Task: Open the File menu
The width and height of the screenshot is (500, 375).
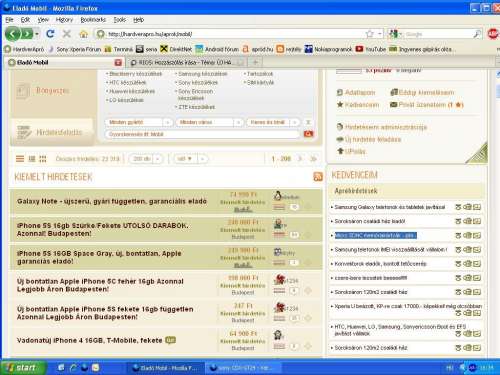Action: point(9,20)
